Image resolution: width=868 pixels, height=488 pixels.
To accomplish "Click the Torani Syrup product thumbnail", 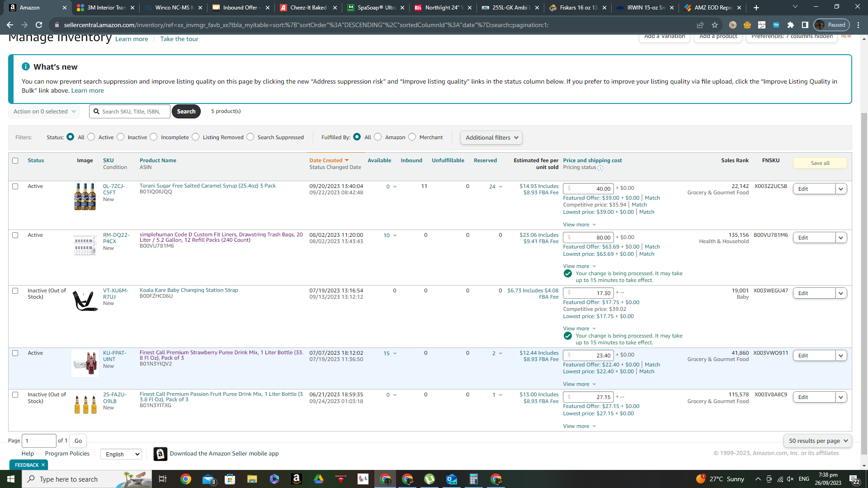I will click(85, 197).
